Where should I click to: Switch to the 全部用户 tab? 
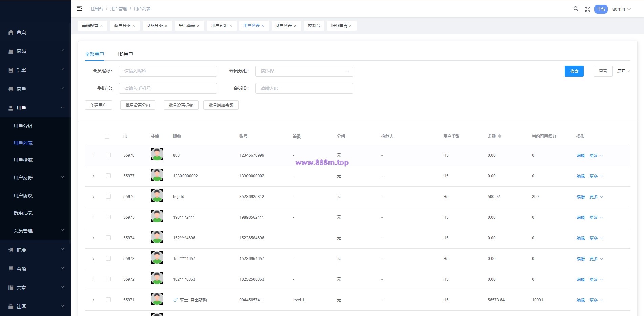(x=94, y=54)
